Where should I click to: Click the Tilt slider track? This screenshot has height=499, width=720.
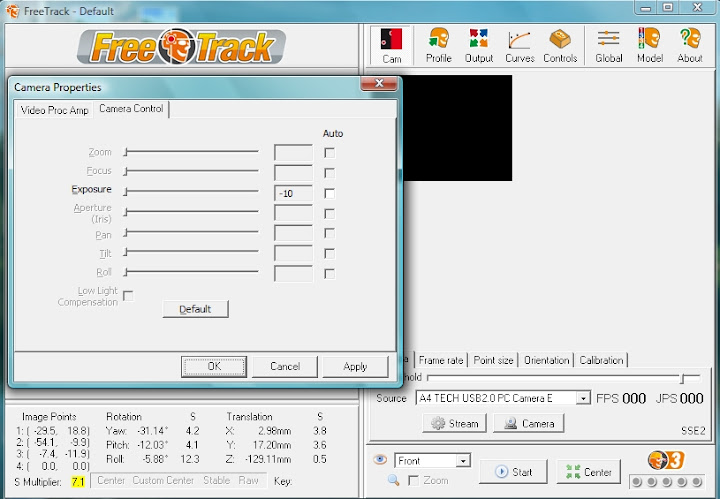coord(191,251)
